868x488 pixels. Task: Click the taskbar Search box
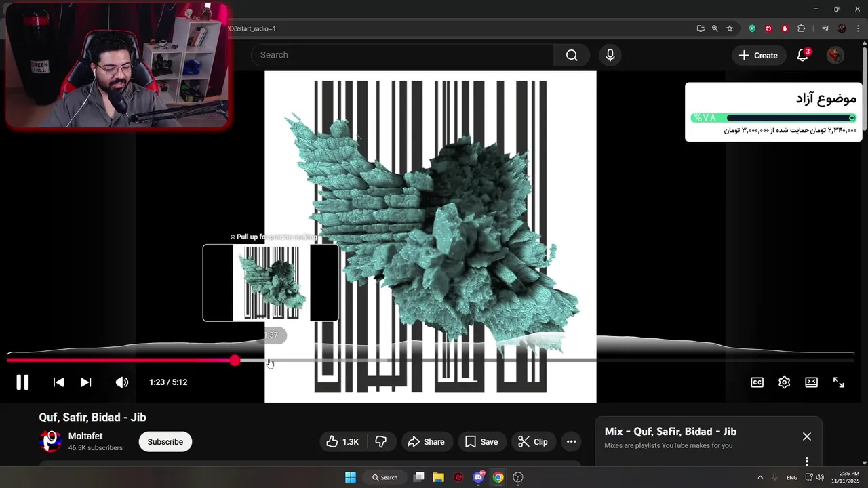click(385, 477)
